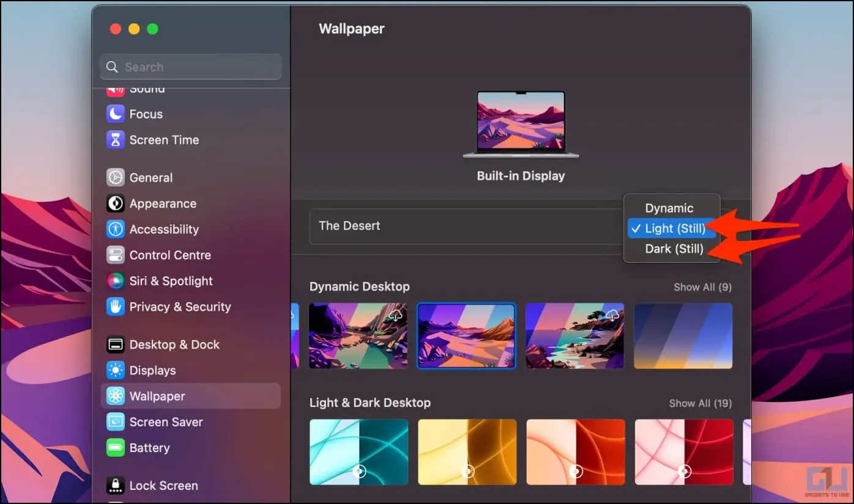Choose the yellow Light & Dark wallpaper thumbnail
Image resolution: width=854 pixels, height=504 pixels.
pos(467,452)
